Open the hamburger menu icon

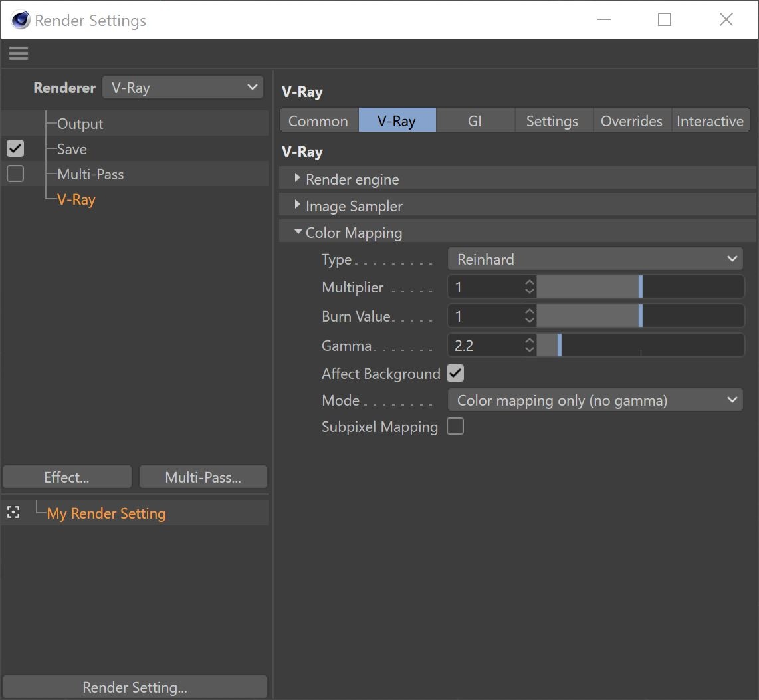[x=19, y=53]
